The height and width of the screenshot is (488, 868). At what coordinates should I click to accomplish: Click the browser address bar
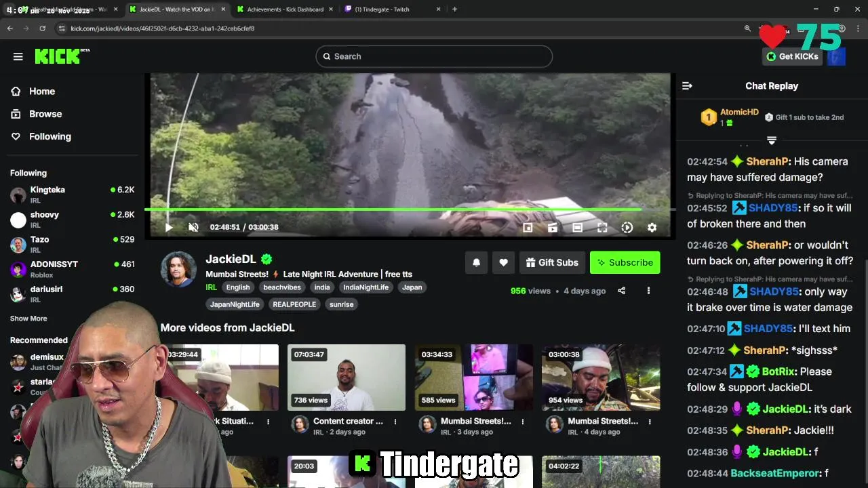(x=400, y=28)
